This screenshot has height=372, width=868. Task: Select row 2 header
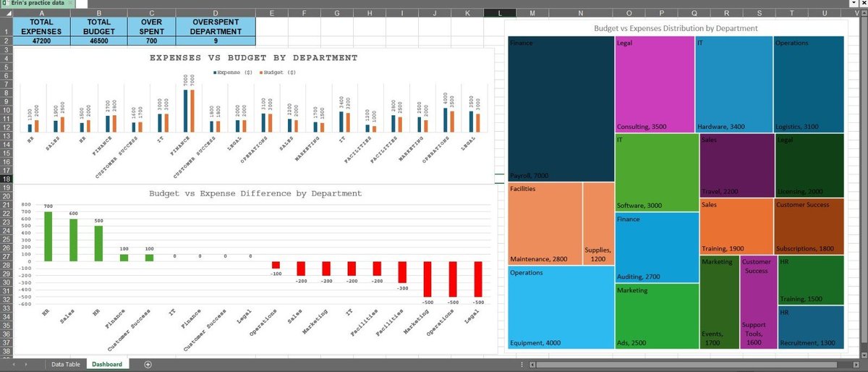[x=5, y=41]
